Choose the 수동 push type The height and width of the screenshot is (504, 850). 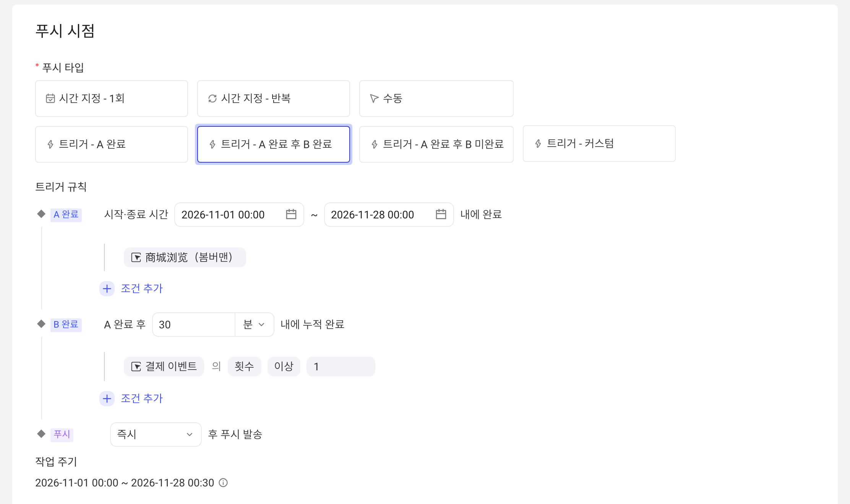click(x=436, y=99)
